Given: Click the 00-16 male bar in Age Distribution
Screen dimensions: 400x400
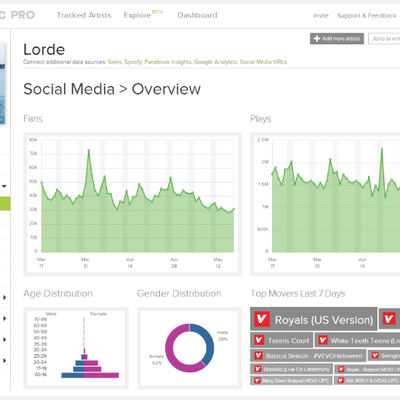Looking at the screenshot, I should click(73, 375).
